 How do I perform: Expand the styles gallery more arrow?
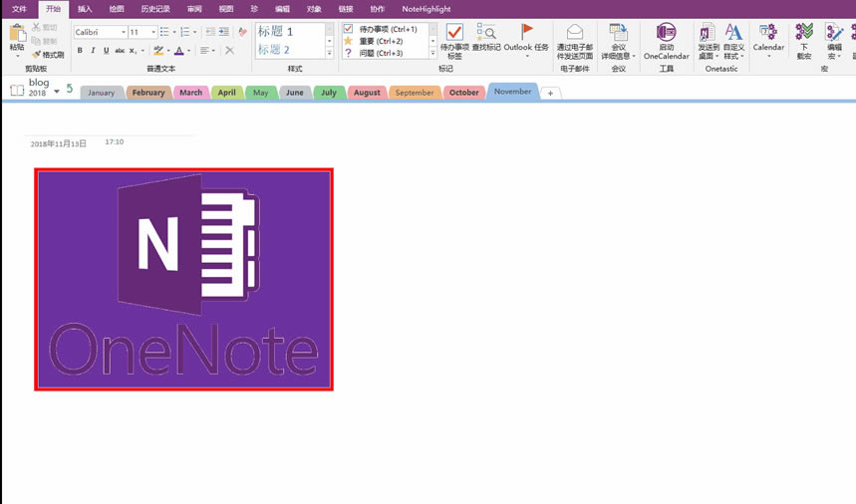[329, 53]
